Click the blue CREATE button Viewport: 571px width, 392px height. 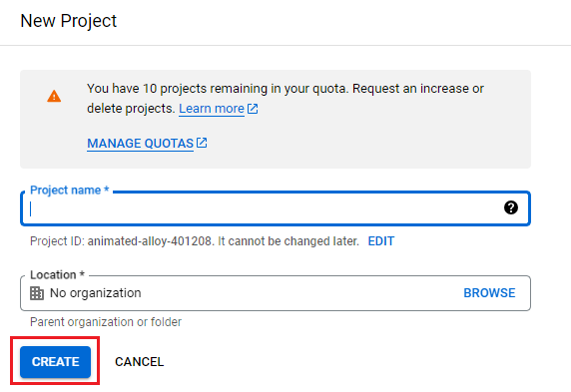click(x=55, y=362)
